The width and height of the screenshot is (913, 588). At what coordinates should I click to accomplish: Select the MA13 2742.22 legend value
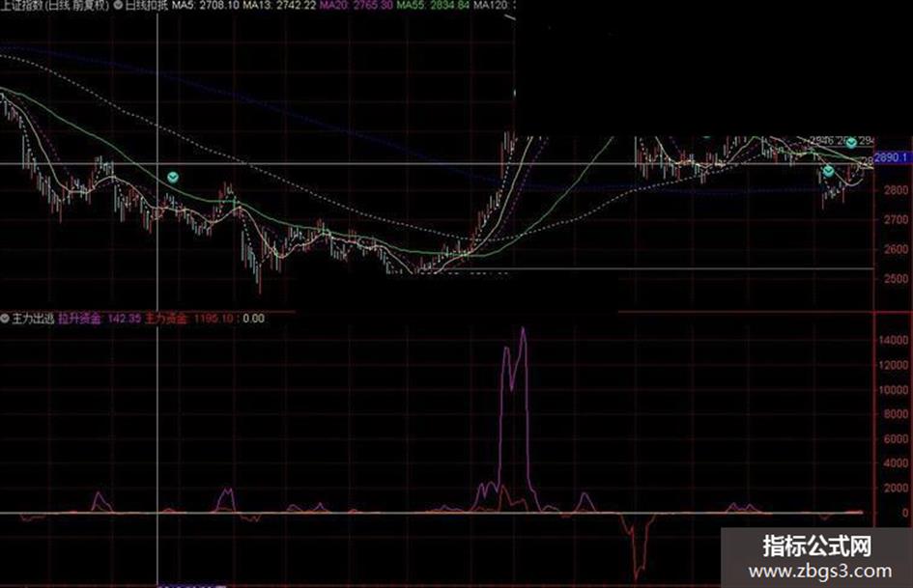pos(279,5)
